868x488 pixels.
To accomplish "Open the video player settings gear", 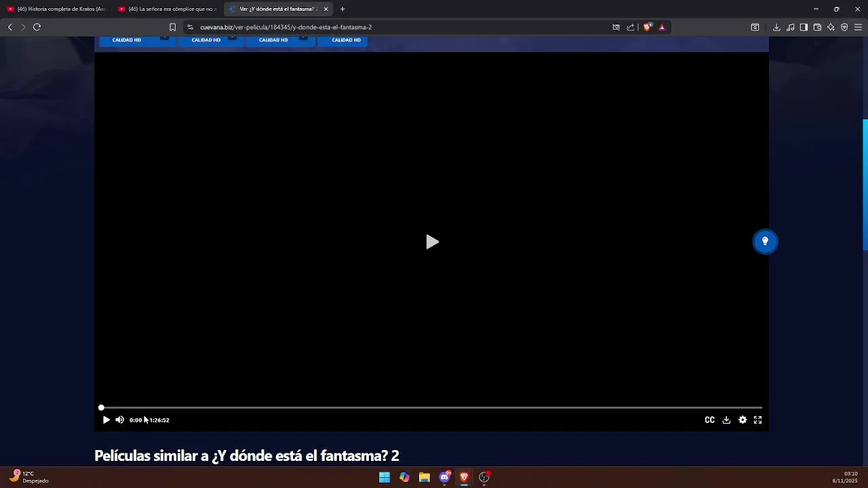I will point(743,420).
